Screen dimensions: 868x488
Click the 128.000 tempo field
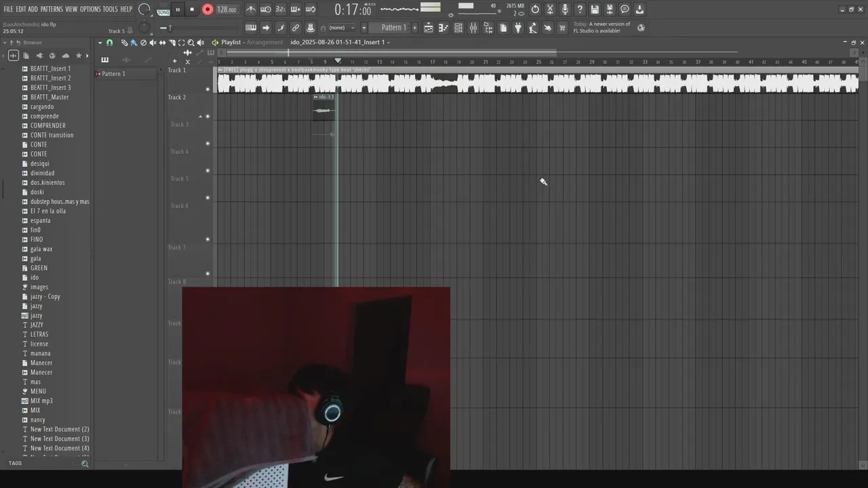[x=226, y=9]
